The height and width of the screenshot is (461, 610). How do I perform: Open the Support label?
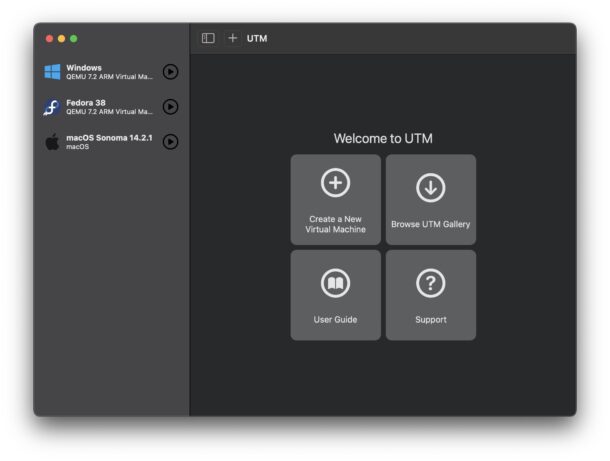(431, 320)
